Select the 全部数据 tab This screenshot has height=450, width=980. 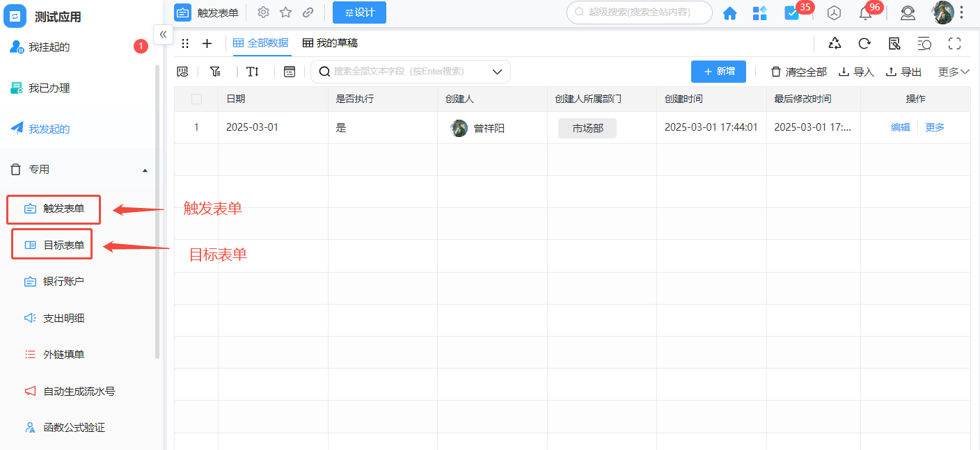[261, 43]
